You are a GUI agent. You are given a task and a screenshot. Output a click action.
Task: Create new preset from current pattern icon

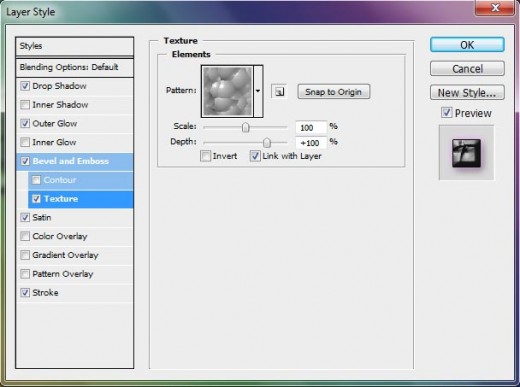(279, 91)
